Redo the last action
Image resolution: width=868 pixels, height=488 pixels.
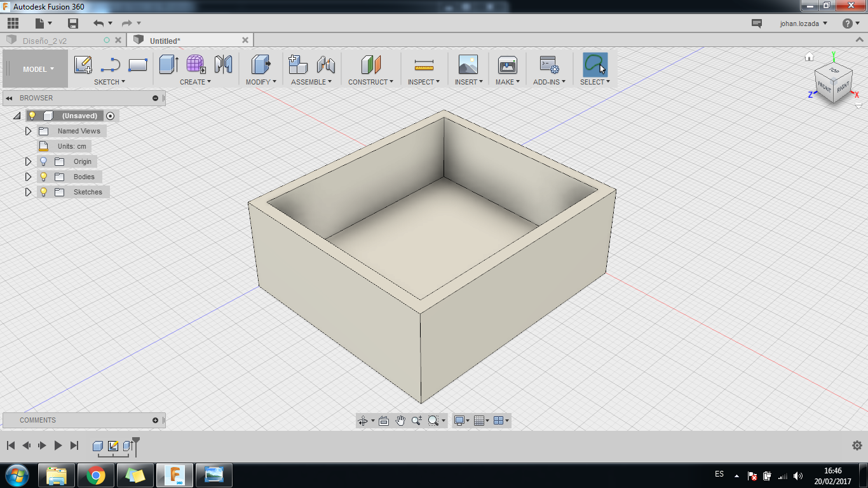(x=127, y=24)
